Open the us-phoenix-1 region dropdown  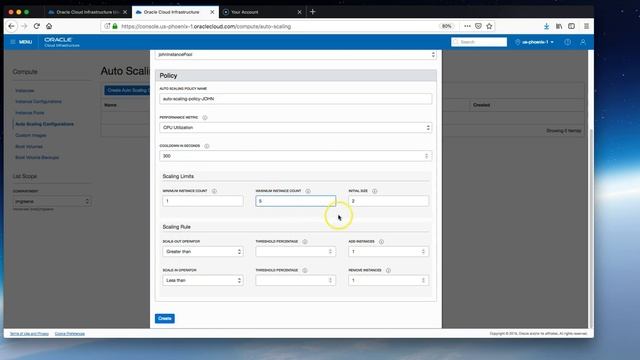click(534, 42)
